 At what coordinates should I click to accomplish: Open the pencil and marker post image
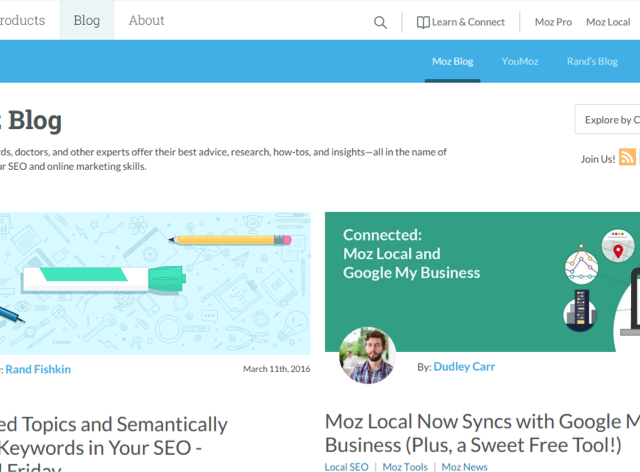click(x=155, y=283)
